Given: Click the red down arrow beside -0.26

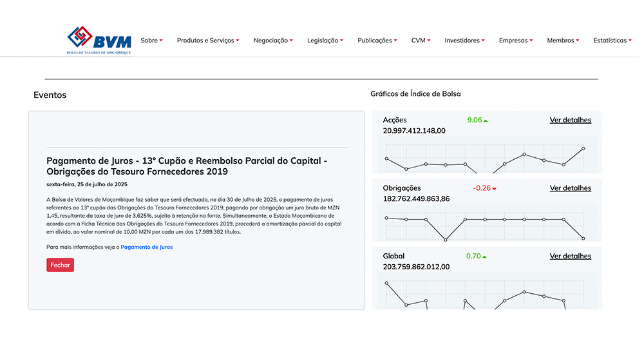Looking at the screenshot, I should click(494, 189).
